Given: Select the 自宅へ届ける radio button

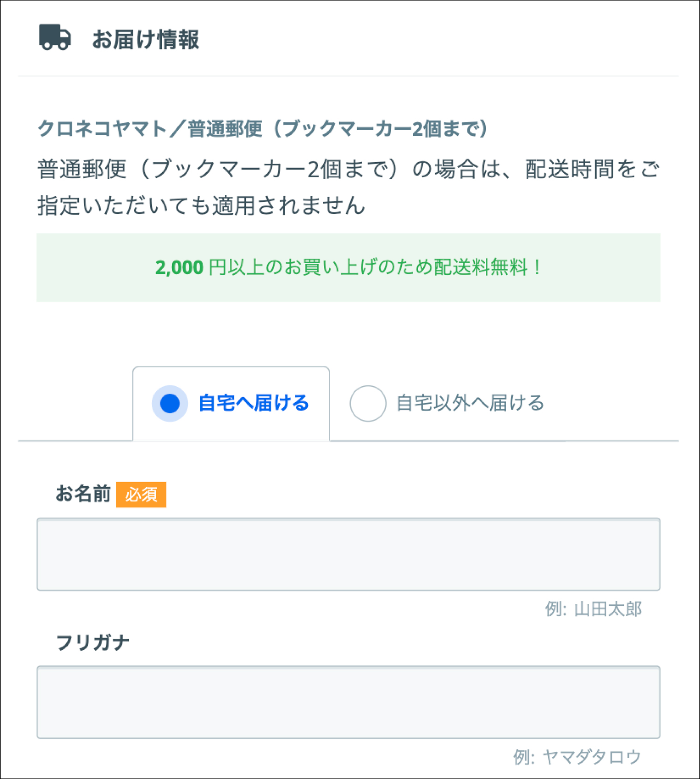Looking at the screenshot, I should click(170, 404).
